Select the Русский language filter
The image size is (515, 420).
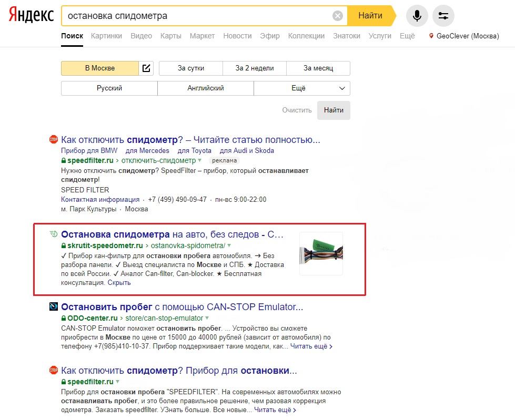coord(109,88)
